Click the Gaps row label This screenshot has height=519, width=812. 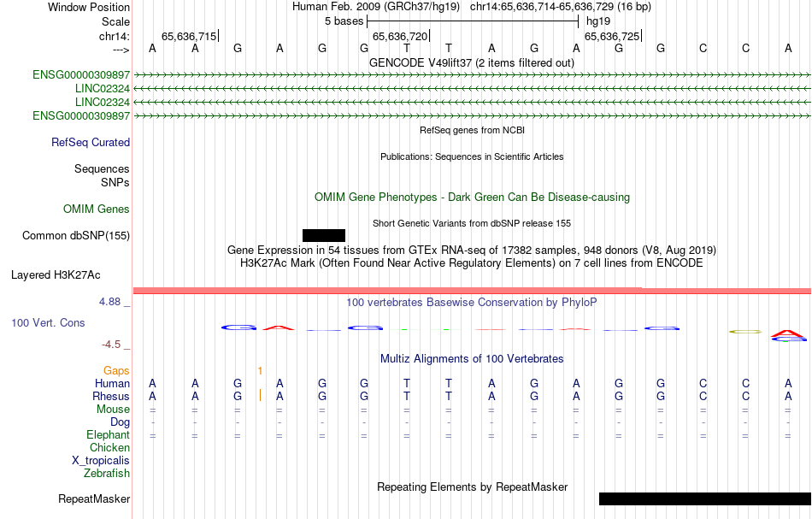[116, 371]
